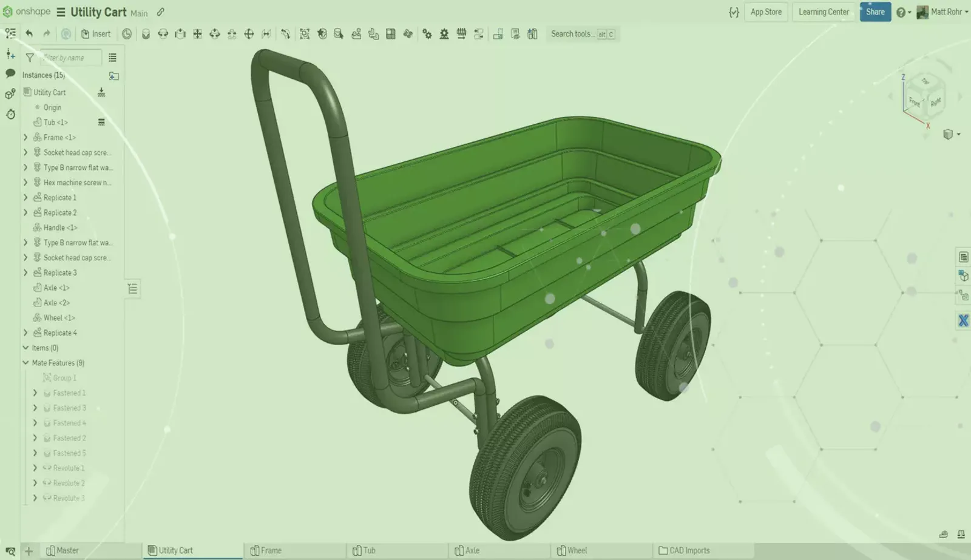Collapse the Mate Features section
Screen dimensions: 971x560
pos(25,362)
